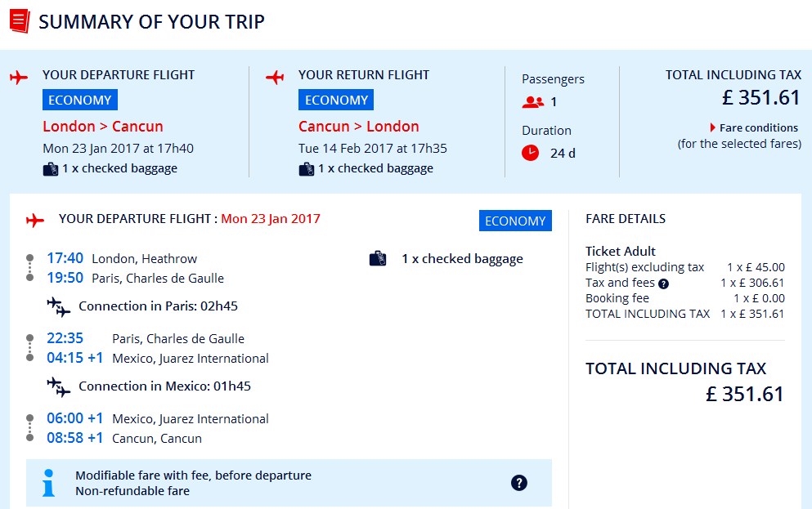Click the blue information icon in fare notice

[x=49, y=483]
